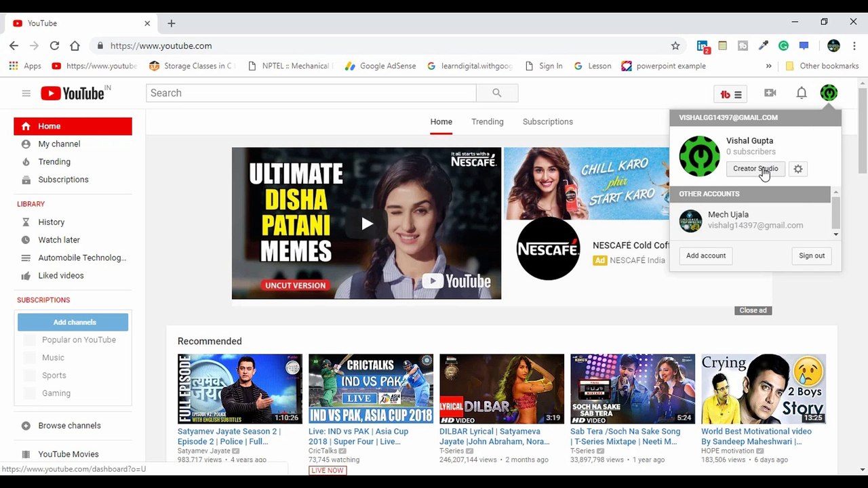Click the search magnifier button

pos(497,93)
